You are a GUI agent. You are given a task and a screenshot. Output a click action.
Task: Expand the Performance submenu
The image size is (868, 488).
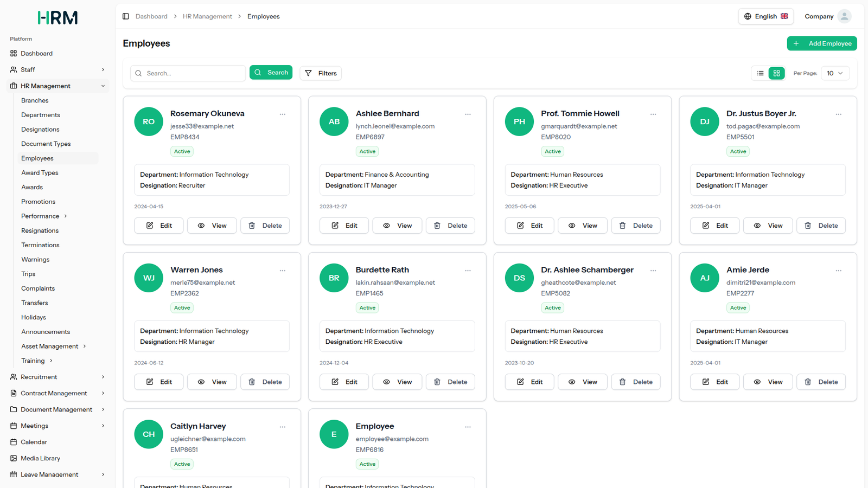point(44,216)
